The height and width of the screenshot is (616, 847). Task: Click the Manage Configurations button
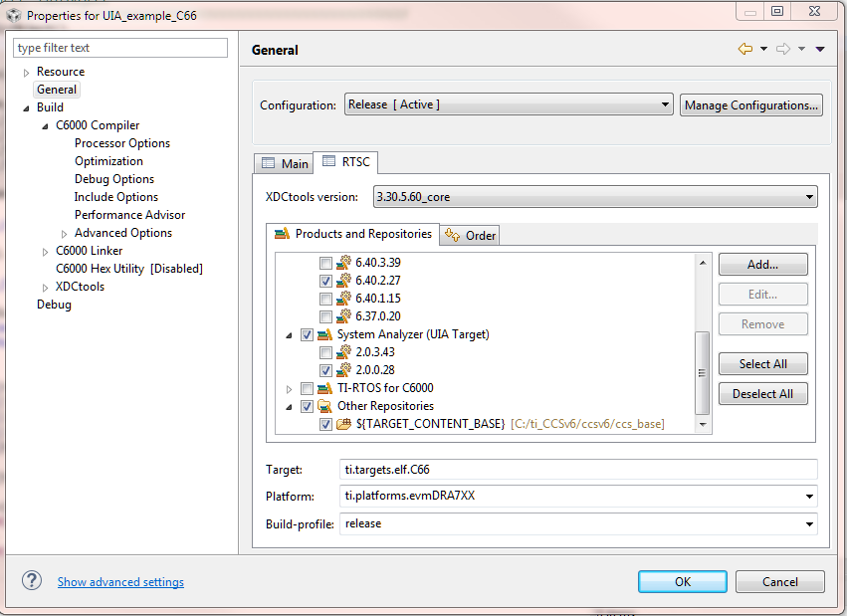pyautogui.click(x=750, y=104)
